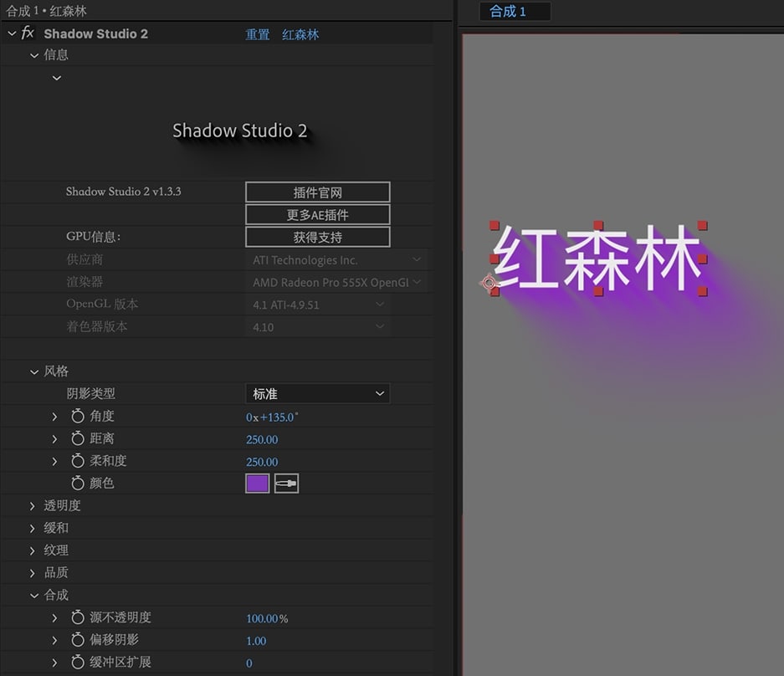784x676 pixels.
Task: Click the 距离 value 250.00
Action: click(262, 439)
